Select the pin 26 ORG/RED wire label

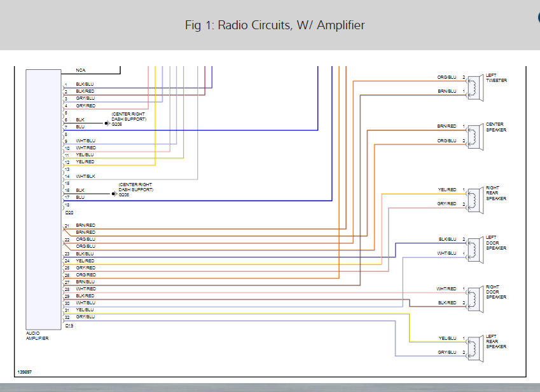[86, 274]
